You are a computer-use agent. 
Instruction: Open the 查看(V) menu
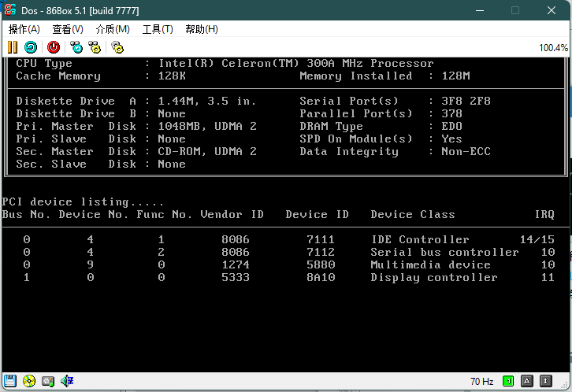pyautogui.click(x=67, y=29)
